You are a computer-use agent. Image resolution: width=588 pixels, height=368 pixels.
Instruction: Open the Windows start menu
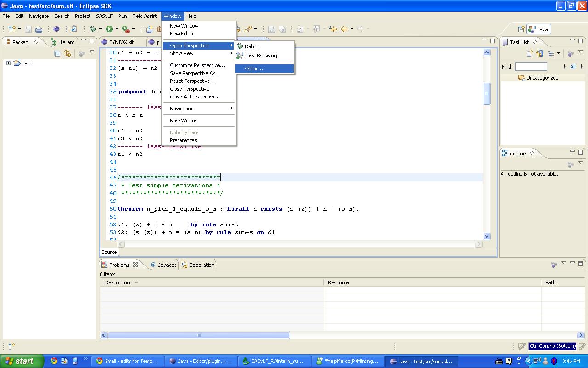[x=22, y=361]
